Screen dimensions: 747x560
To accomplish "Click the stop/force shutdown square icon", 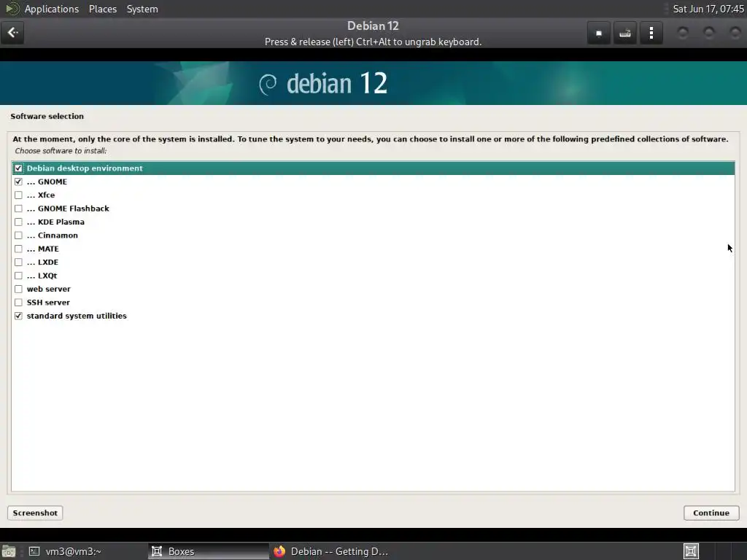I will 599,33.
